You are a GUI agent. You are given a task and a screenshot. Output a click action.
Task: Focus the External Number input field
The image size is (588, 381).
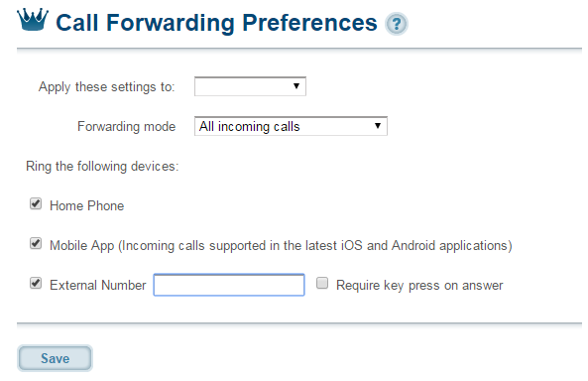[229, 285]
